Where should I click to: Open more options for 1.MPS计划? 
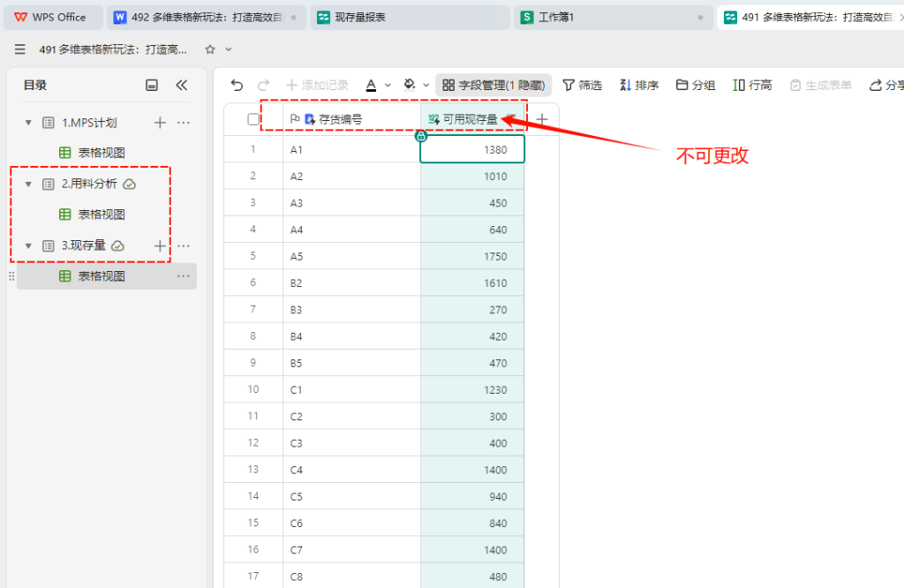[184, 123]
